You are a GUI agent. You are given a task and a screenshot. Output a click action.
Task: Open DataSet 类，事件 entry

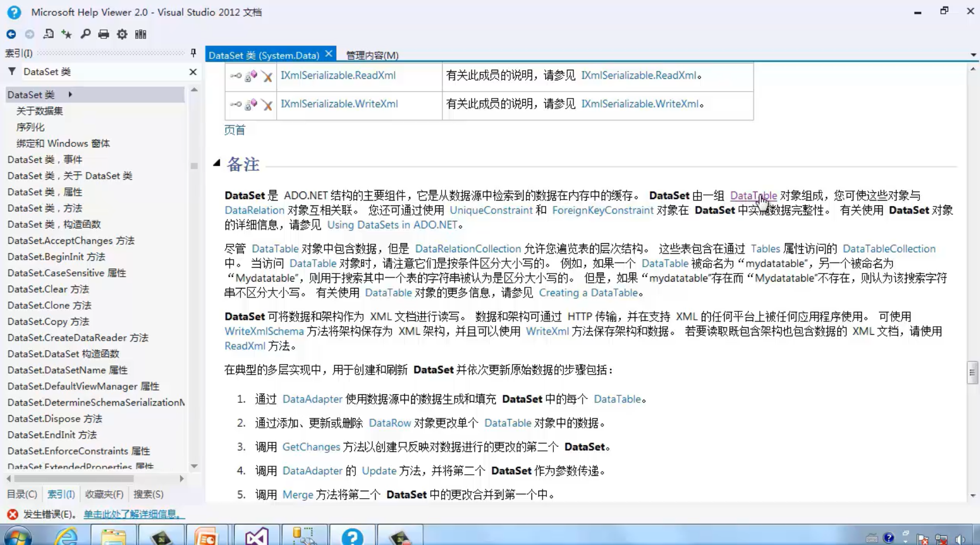[45, 160]
